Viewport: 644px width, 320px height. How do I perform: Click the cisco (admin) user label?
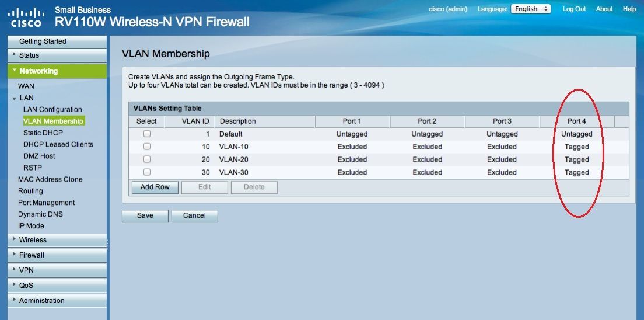448,9
